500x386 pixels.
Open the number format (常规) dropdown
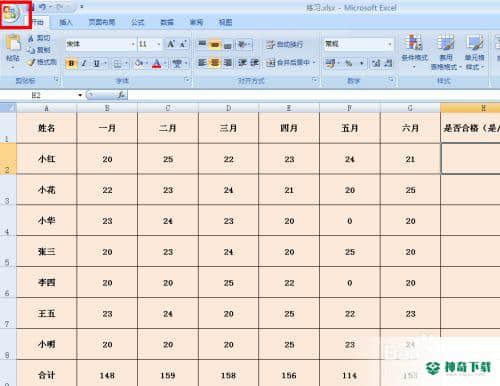click(389, 44)
